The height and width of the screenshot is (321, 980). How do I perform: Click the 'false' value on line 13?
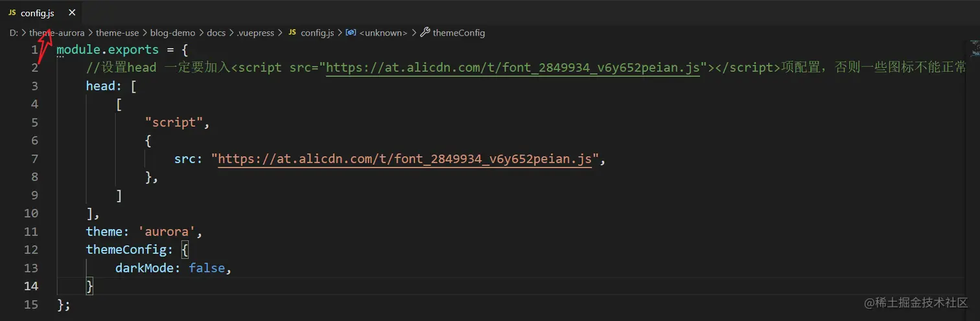[x=207, y=267]
